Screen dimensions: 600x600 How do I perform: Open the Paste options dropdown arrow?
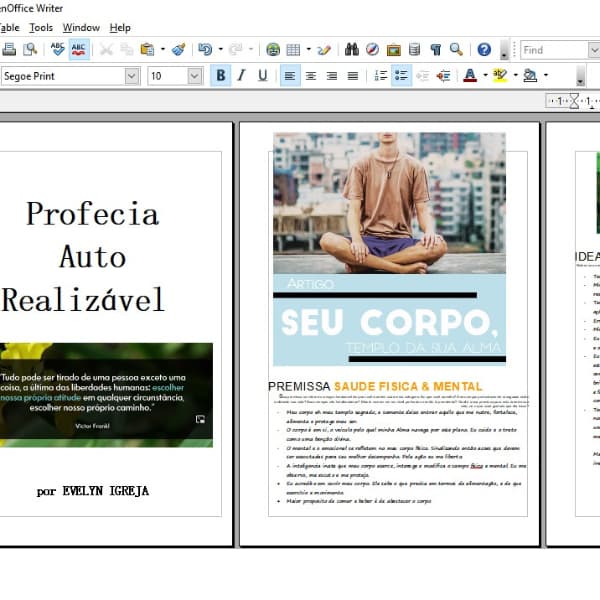click(163, 49)
